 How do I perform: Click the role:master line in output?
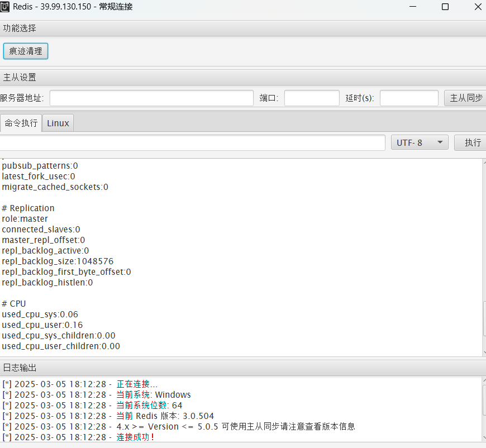(x=25, y=218)
